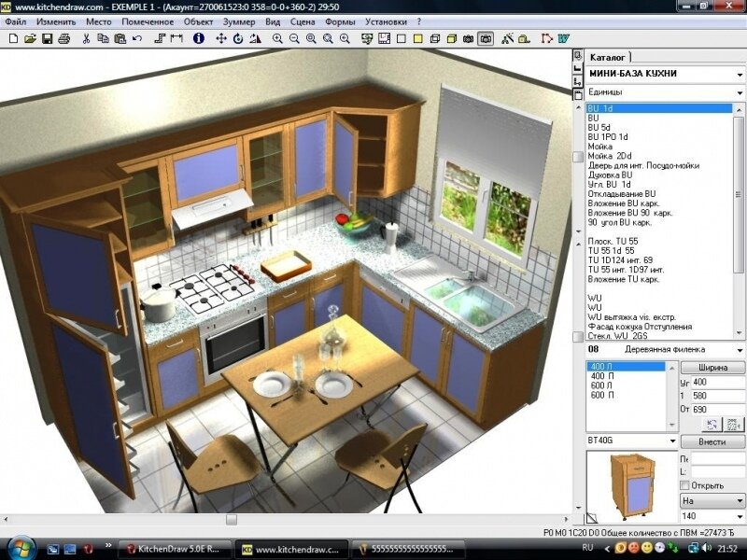Click the hammer and tools icon

pos(507,39)
